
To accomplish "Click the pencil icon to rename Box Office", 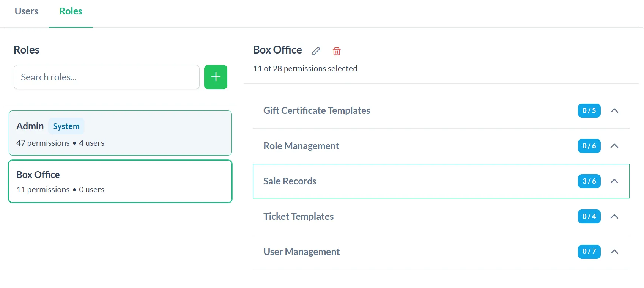I will tap(316, 51).
